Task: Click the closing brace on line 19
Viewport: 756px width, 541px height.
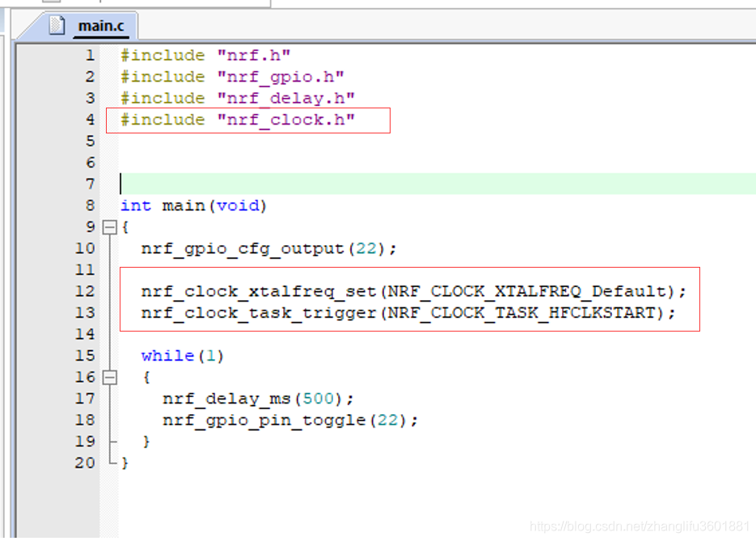Action: pyautogui.click(x=146, y=442)
